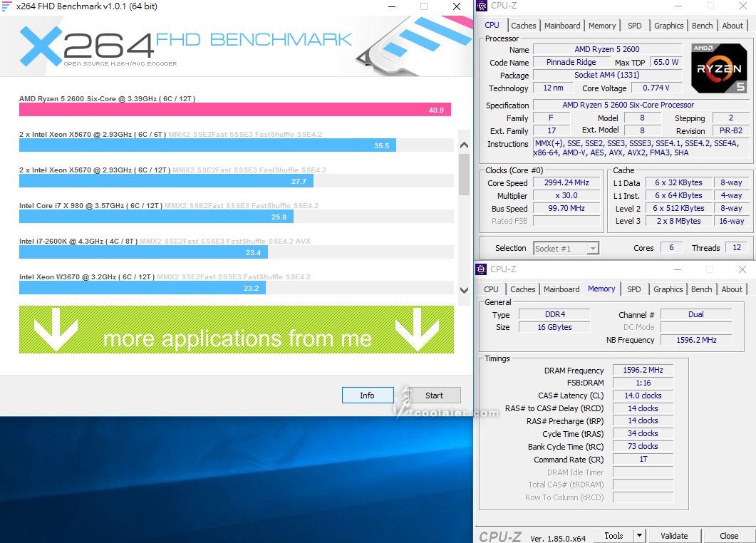Viewport: 756px width, 543px height.
Task: Click the NB Frequency value "1596.2 MHz"
Action: coord(695,340)
